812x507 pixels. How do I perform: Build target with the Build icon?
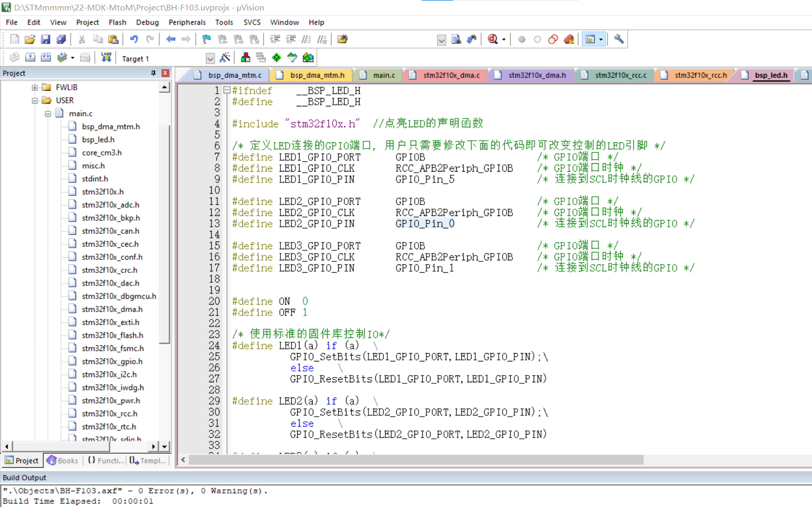tap(30, 57)
